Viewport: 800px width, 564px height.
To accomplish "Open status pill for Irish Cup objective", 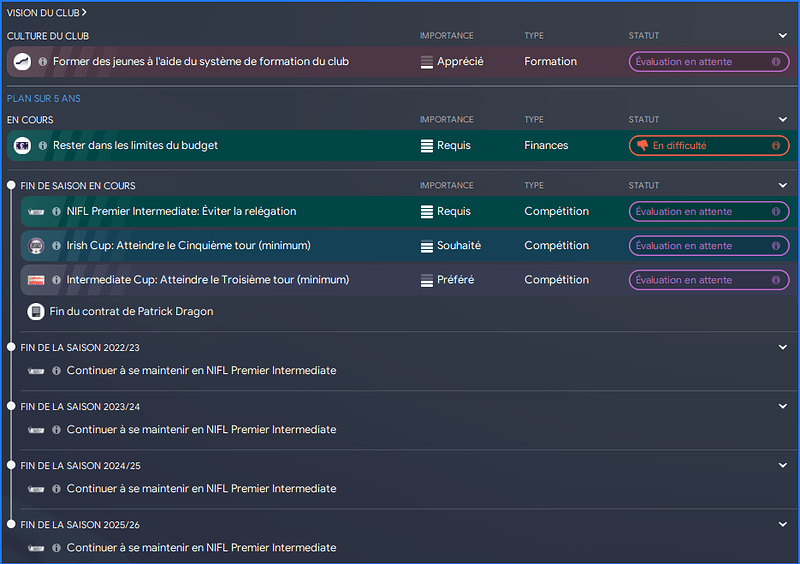I will (x=709, y=246).
